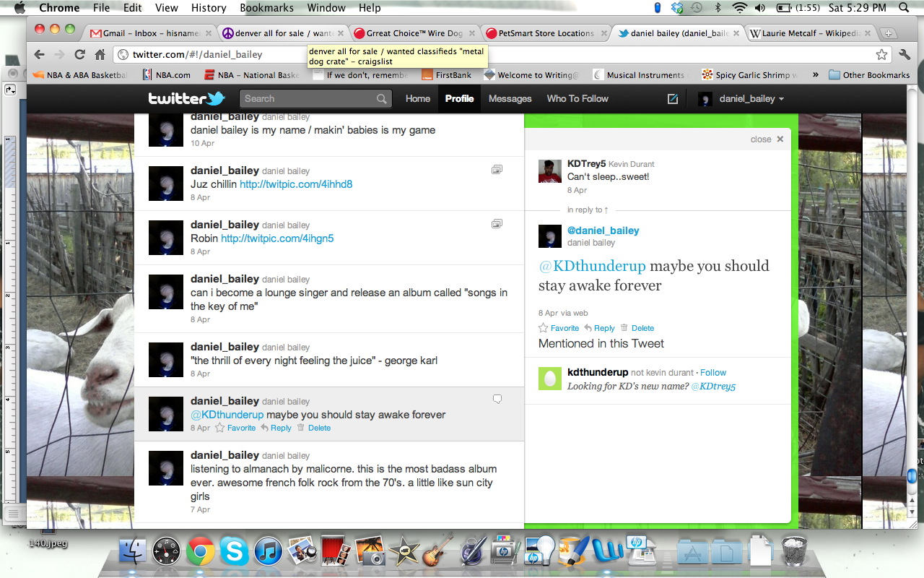Click the Dropbox icon in the menu bar
924x578 pixels.
(677, 8)
